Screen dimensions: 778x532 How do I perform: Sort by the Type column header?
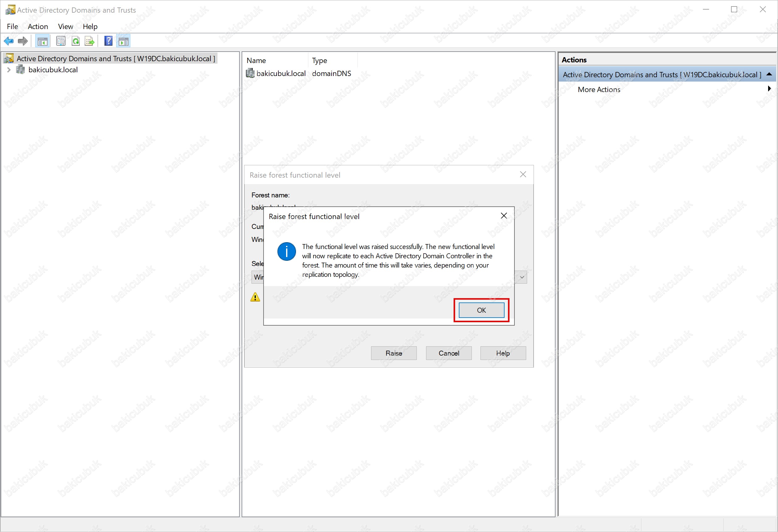(333, 60)
